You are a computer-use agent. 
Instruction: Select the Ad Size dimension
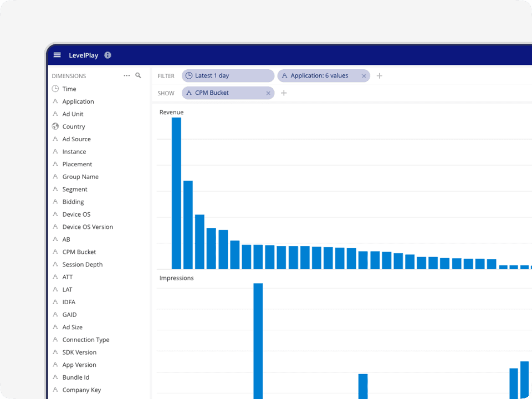click(x=72, y=328)
